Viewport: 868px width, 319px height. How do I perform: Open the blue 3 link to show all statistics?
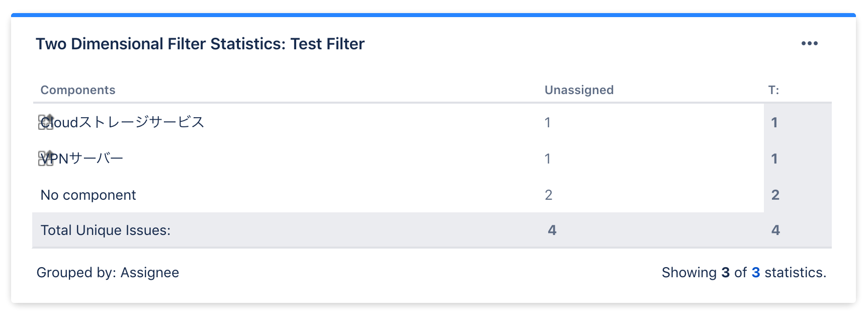click(756, 272)
